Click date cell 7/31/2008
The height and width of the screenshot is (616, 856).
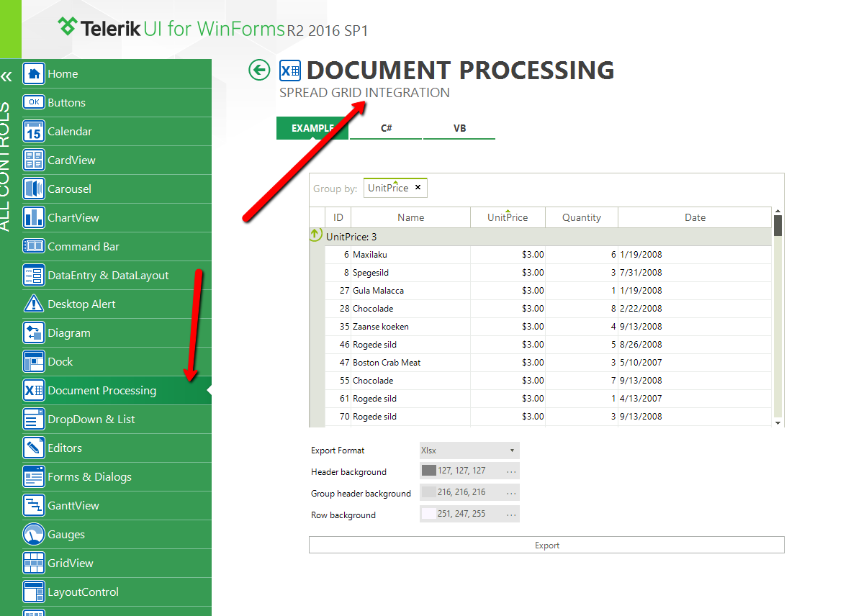[695, 272]
